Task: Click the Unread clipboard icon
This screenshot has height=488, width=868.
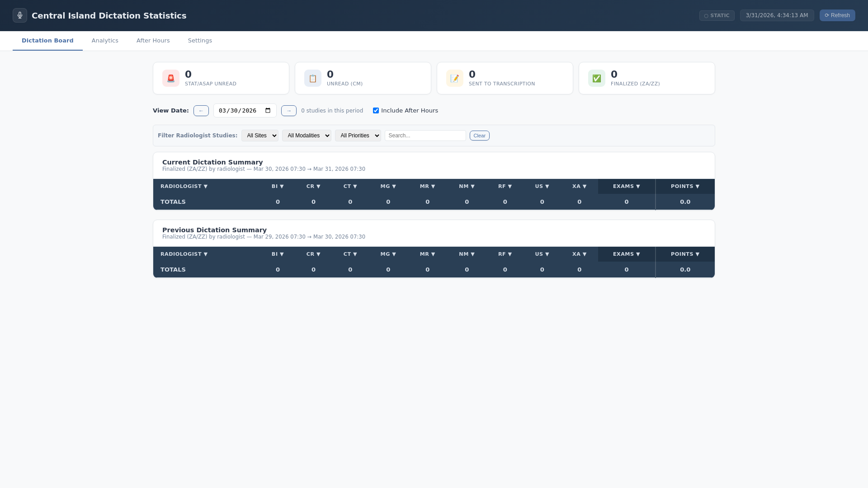Action: click(x=313, y=78)
